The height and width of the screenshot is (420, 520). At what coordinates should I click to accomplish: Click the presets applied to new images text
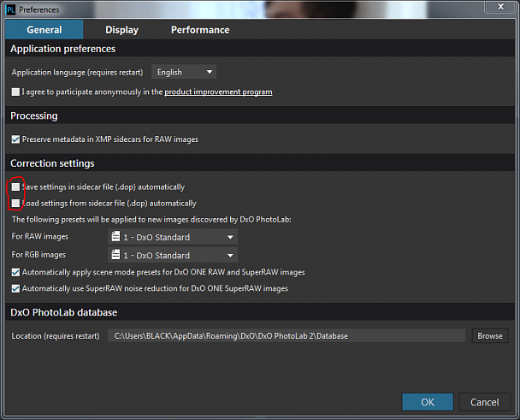coord(151,220)
